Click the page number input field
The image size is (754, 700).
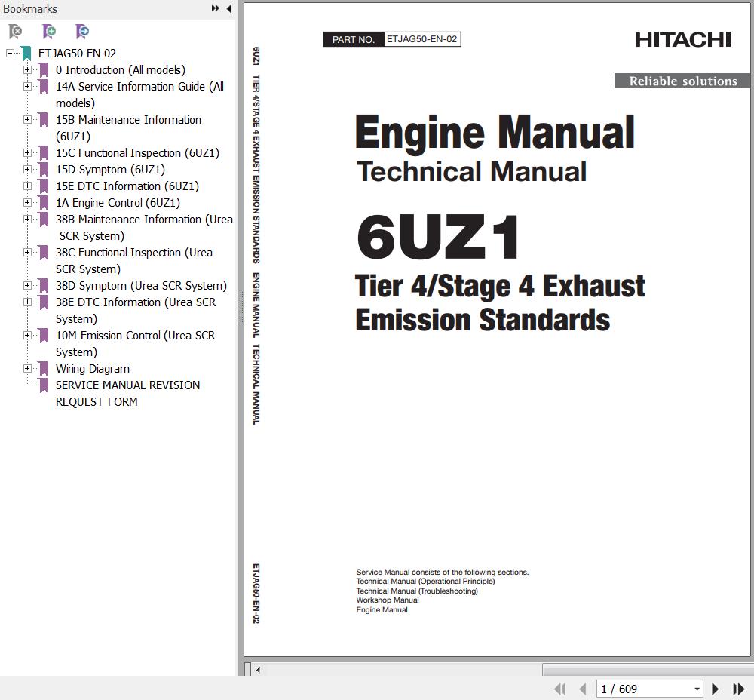click(x=642, y=689)
